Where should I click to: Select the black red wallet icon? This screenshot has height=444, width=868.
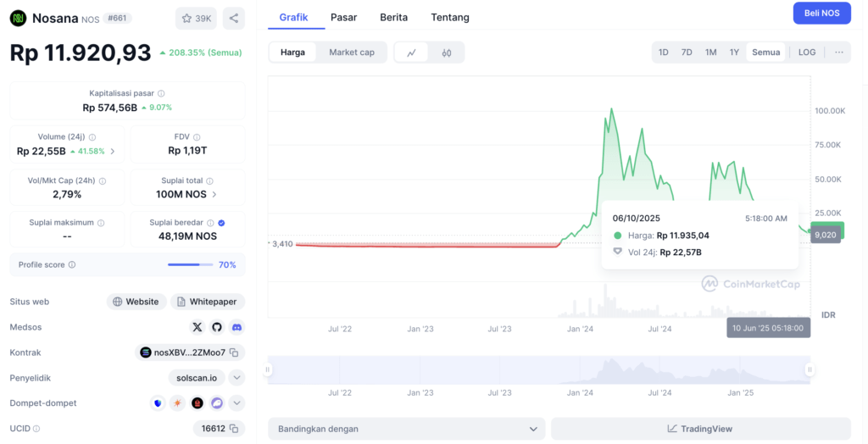(197, 403)
